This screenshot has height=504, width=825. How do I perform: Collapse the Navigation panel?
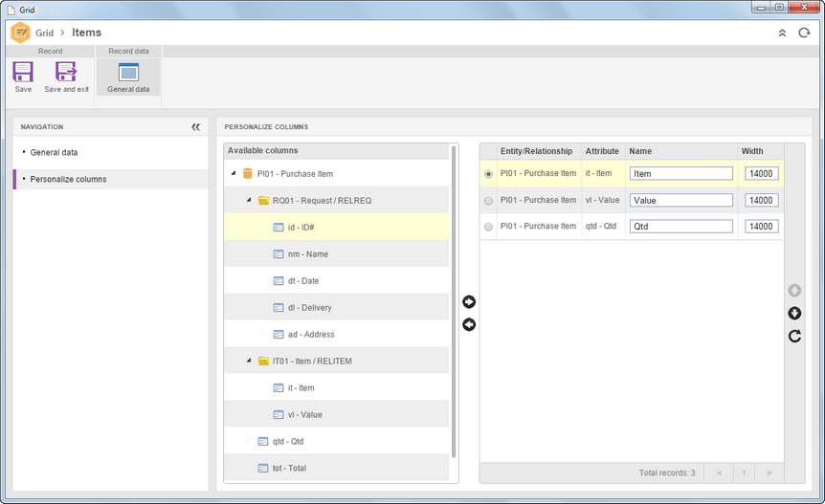(196, 126)
